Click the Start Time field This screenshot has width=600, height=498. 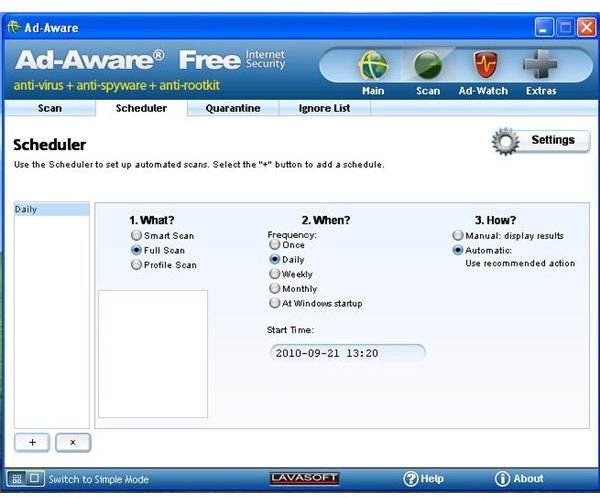347,353
